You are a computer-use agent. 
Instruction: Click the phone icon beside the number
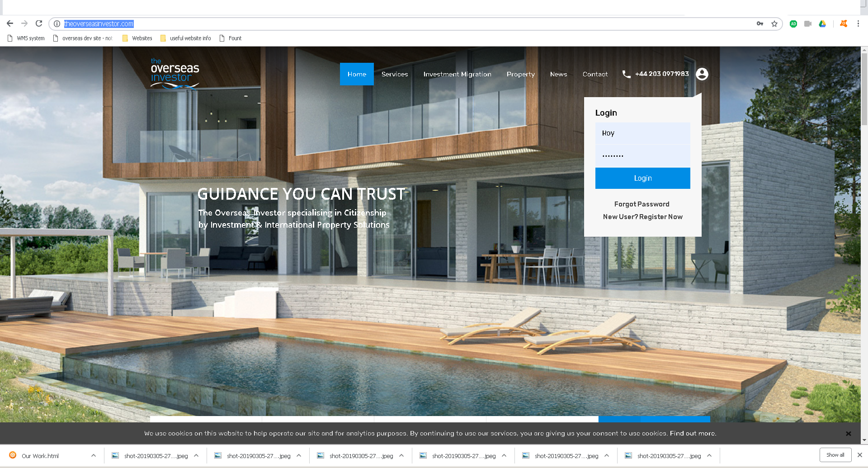tap(626, 74)
